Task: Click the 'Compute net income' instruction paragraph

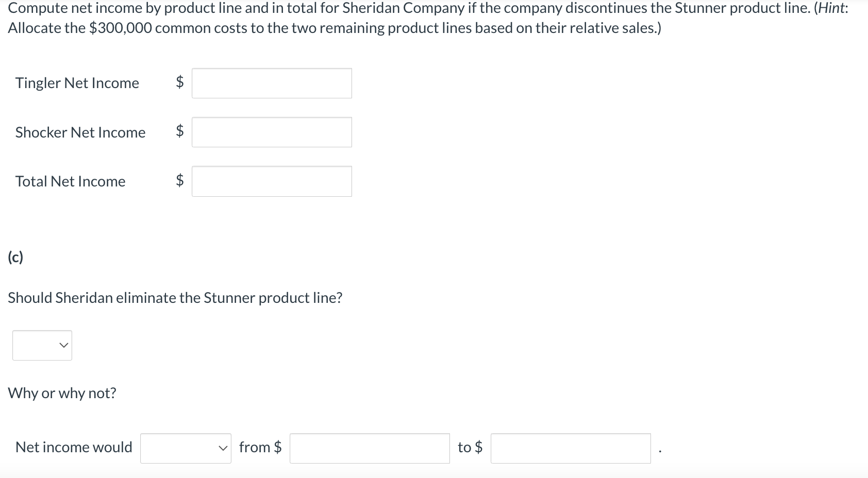Action: (x=428, y=18)
